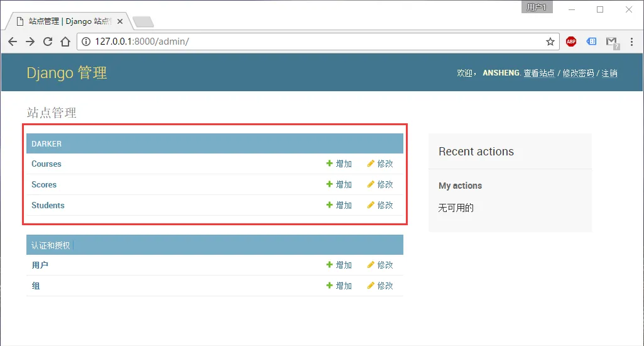
Task: Click the browser forward arrow
Action: point(30,42)
